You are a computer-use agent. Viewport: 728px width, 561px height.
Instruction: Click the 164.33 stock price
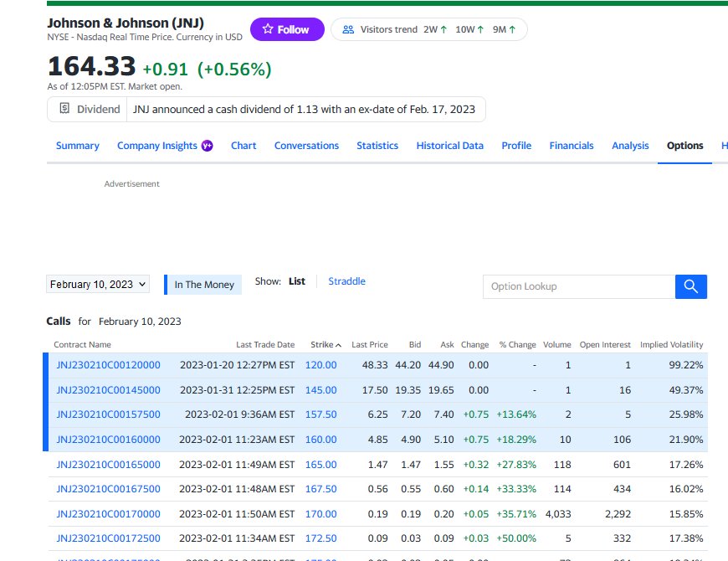91,66
